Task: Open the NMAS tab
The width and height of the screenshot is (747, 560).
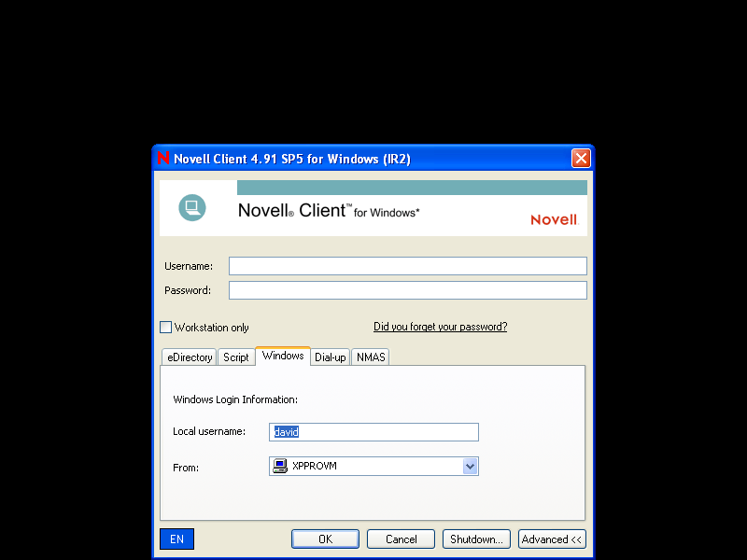Action: pyautogui.click(x=371, y=357)
